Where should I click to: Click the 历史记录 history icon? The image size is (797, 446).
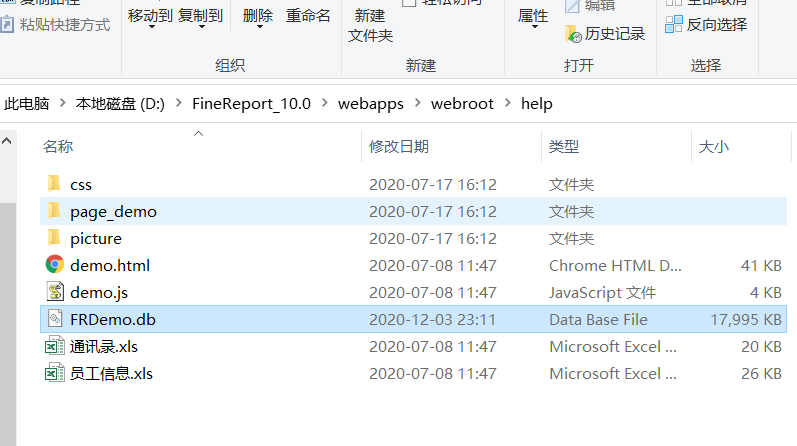[x=573, y=34]
